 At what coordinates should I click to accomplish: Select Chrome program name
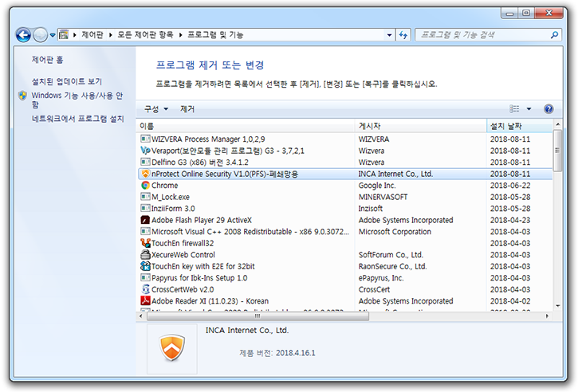165,186
